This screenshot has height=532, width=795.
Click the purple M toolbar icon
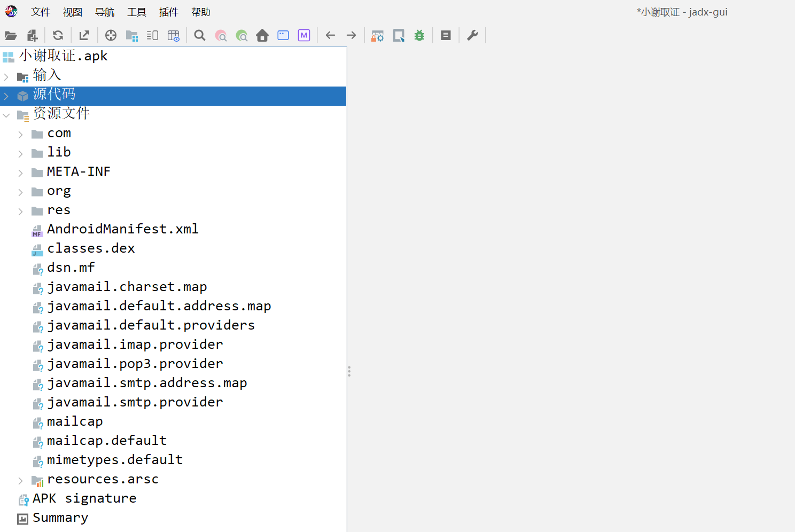(x=304, y=36)
